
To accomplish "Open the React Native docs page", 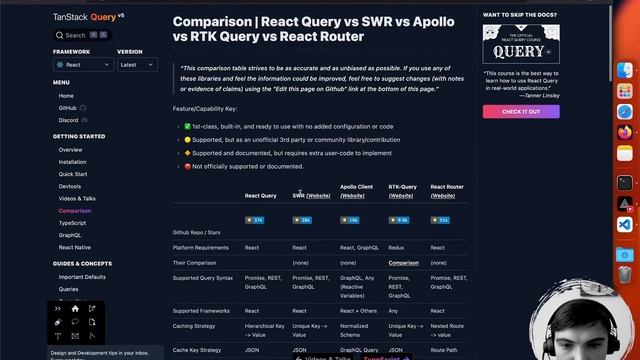I will coord(75,247).
